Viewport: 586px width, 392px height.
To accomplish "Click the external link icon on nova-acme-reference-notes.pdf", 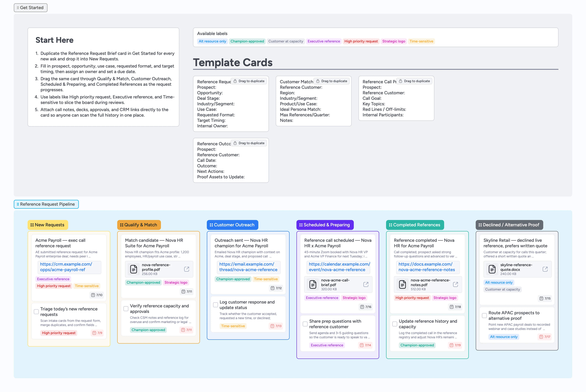I will [455, 284].
